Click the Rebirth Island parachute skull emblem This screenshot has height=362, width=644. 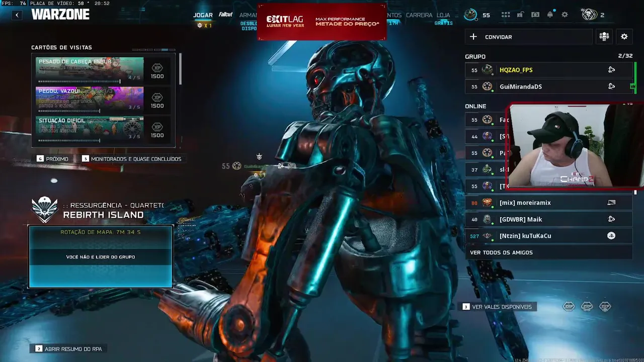pyautogui.click(x=44, y=210)
